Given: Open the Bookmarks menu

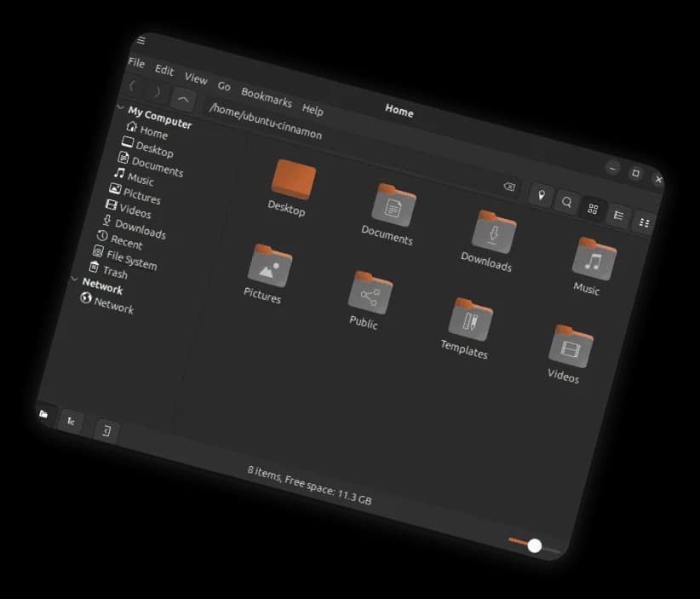Looking at the screenshot, I should click(267, 96).
